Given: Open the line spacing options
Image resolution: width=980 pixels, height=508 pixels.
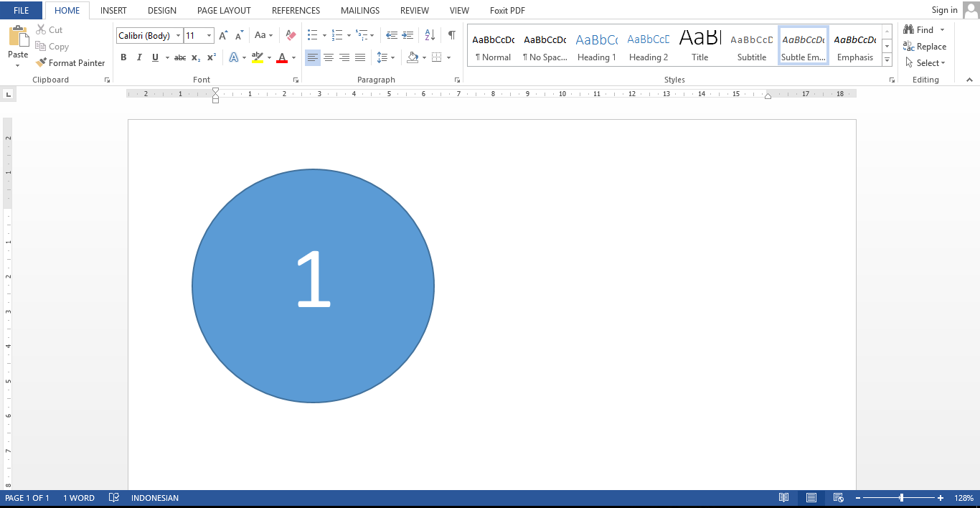Looking at the screenshot, I should point(385,57).
